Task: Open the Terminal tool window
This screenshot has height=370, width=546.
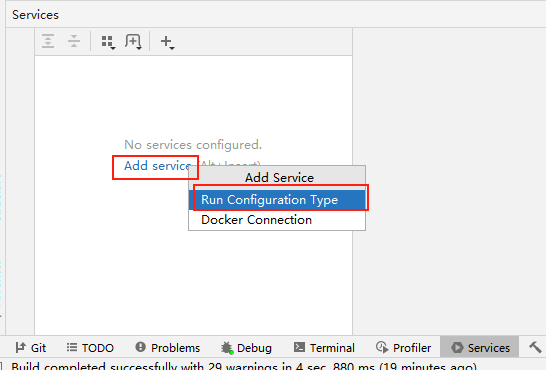Action: (324, 347)
